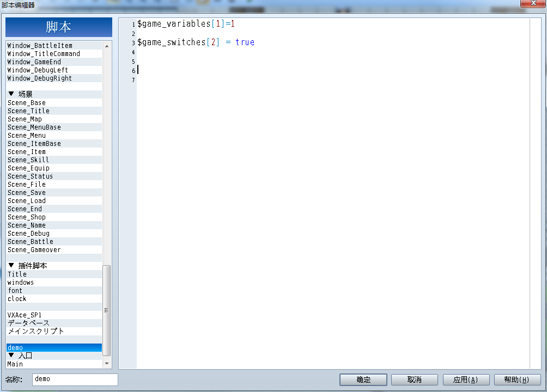547x392 pixels.
Task: Collapse the 入口 section triangle
Action: coord(11,355)
